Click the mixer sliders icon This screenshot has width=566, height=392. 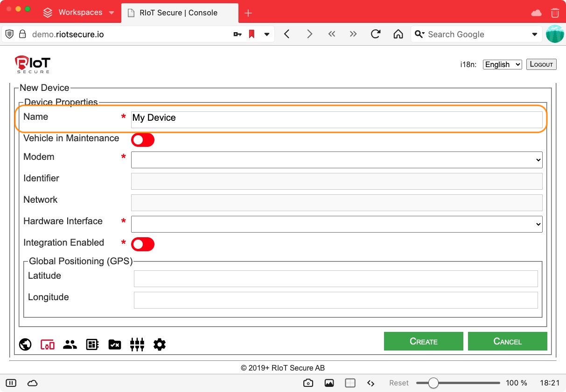tap(137, 344)
